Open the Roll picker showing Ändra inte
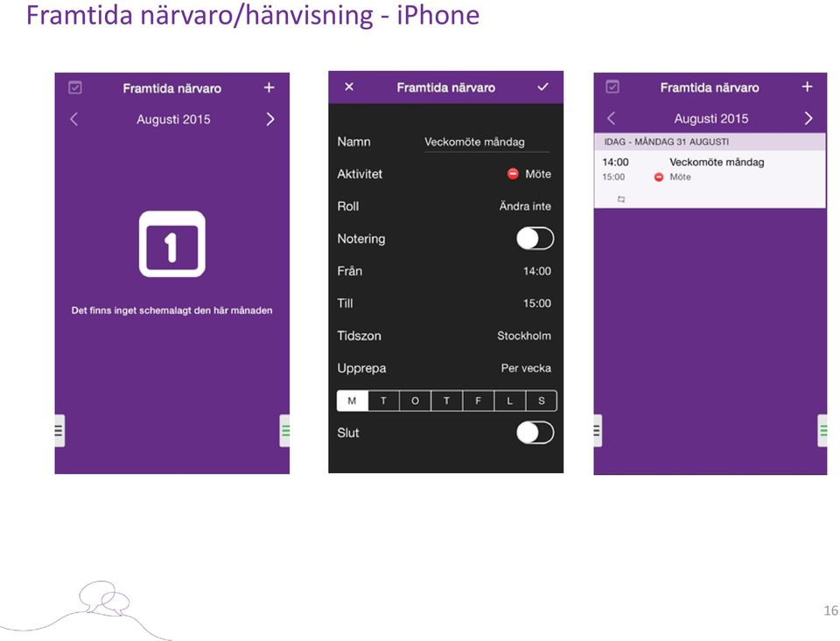840x641 pixels. click(445, 206)
